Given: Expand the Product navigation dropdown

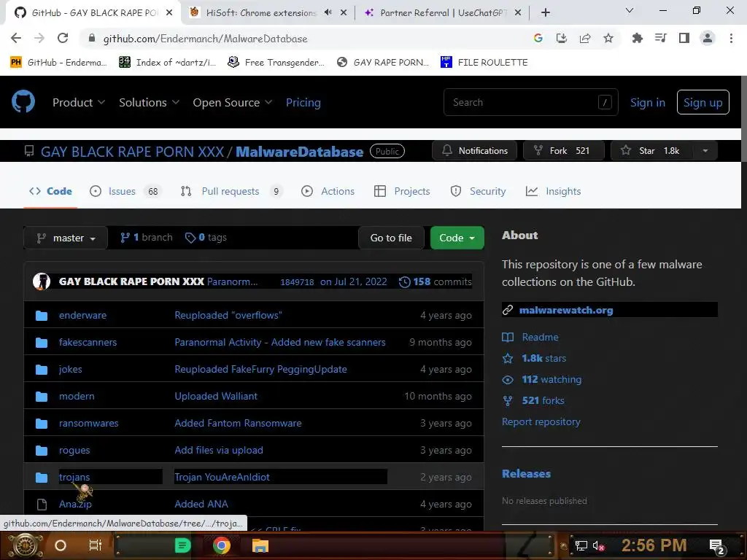Looking at the screenshot, I should point(79,102).
